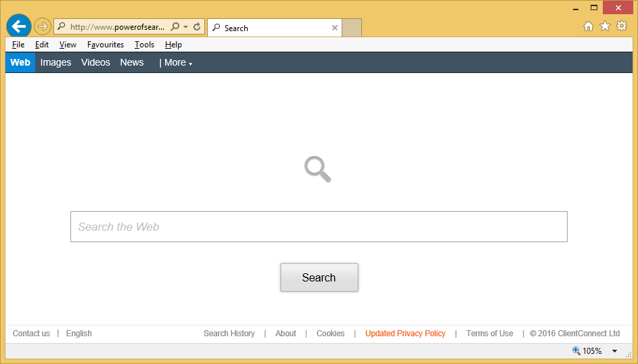This screenshot has width=638, height=364.
Task: Click the Search the Web input field
Action: [319, 227]
